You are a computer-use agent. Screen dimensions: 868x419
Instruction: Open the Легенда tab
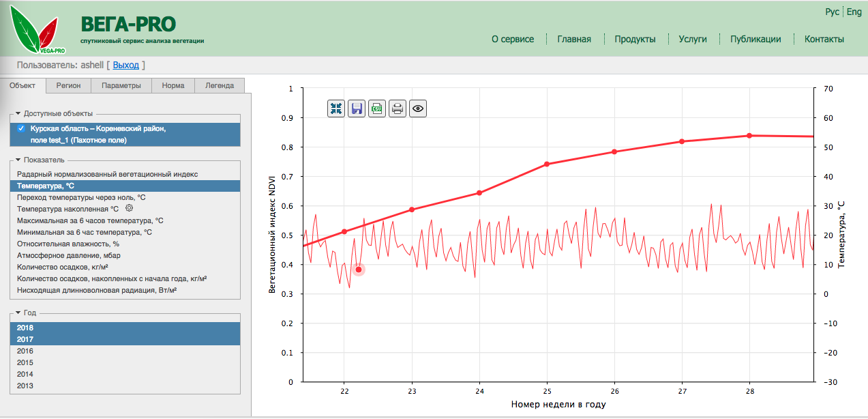218,85
